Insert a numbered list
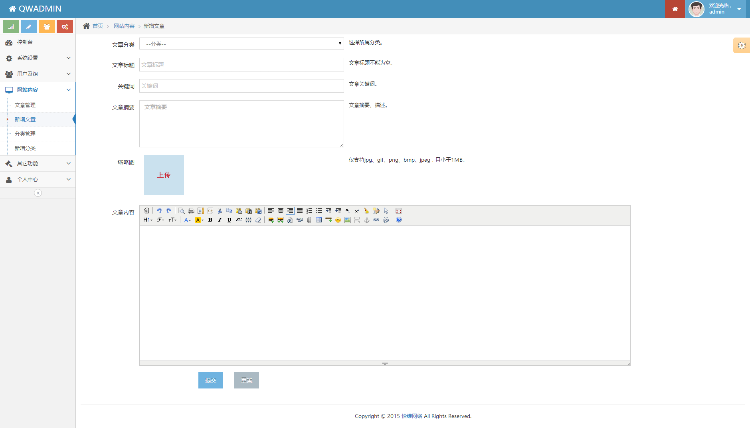 coord(309,211)
